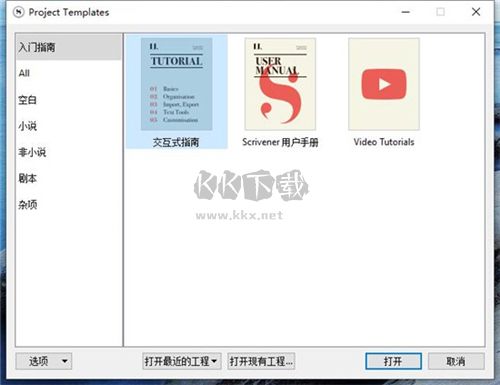This screenshot has width=500, height=385.
Task: Click the Scrivener app icon in title bar
Action: click(19, 12)
